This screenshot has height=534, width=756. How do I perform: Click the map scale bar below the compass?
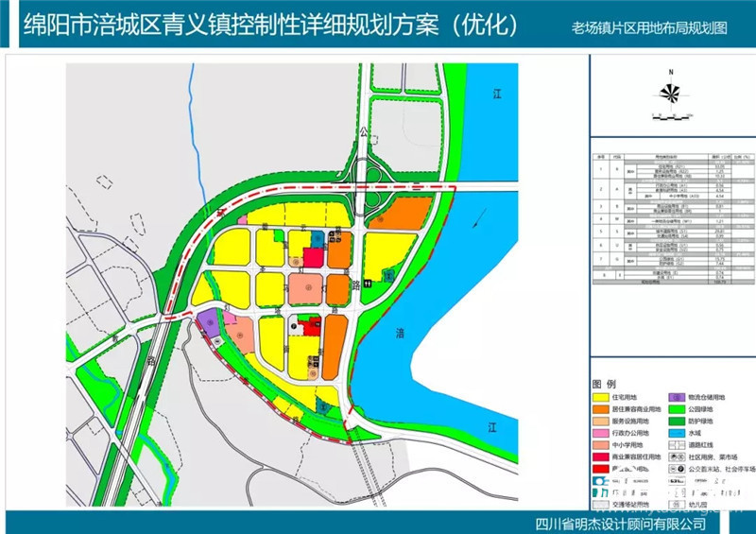670,119
